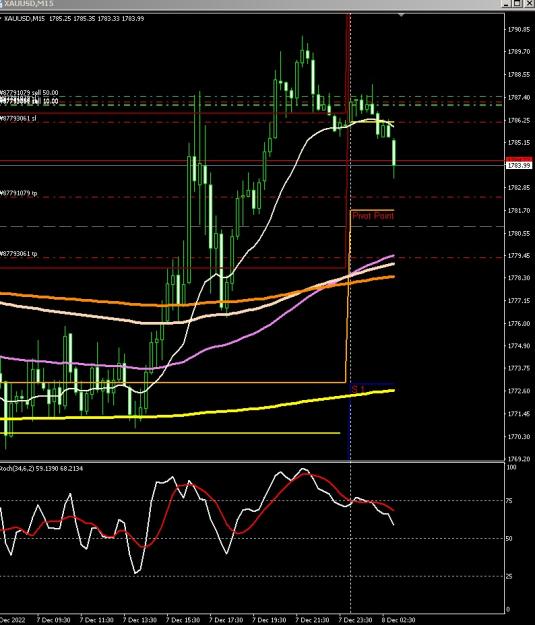Click price scale value 1778.30
Screen dimensions: 535x625
[x=519, y=278]
